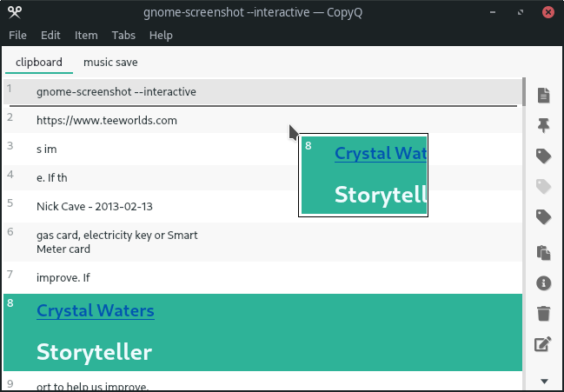Close the CopyQ window
Image resolution: width=564 pixels, height=392 pixels.
(x=547, y=12)
